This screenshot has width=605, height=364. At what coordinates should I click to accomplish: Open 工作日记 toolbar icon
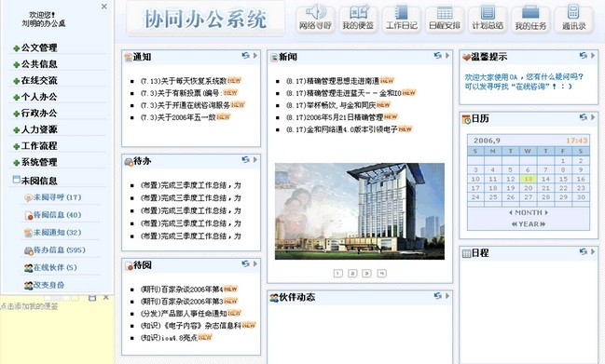coord(402,19)
